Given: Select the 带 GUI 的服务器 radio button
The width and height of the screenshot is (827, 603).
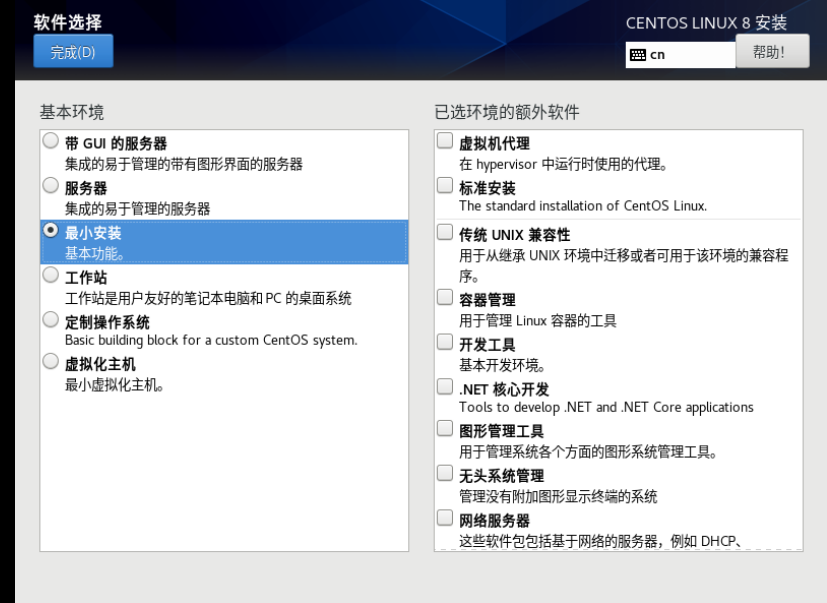Looking at the screenshot, I should pyautogui.click(x=51, y=141).
